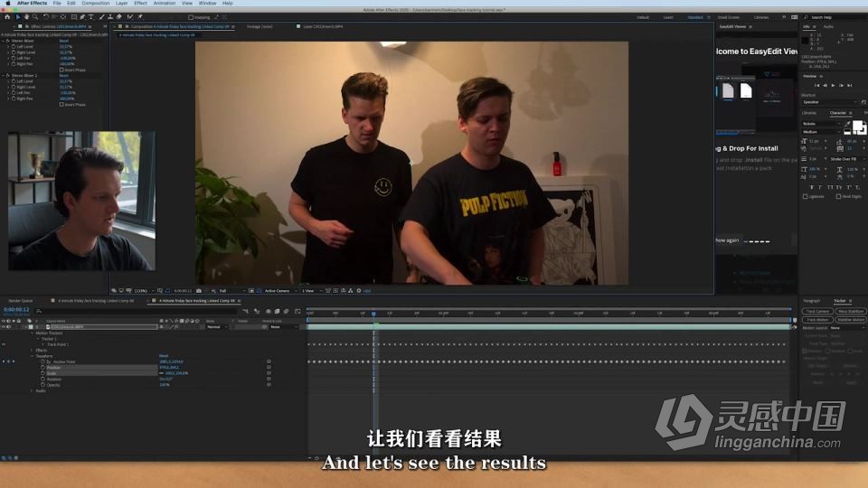This screenshot has width=868, height=488.
Task: Enable All Caps in Character panel
Action: click(x=830, y=188)
